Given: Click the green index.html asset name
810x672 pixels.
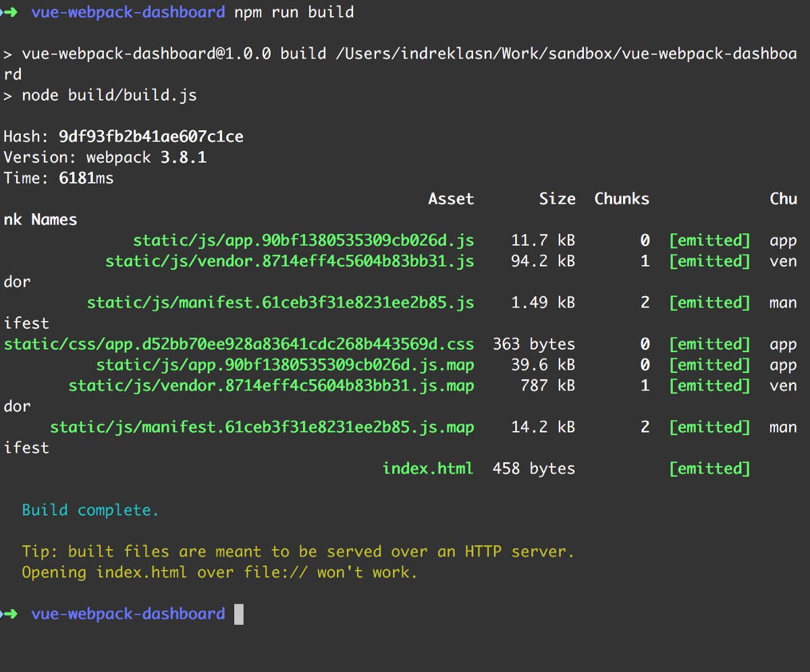Looking at the screenshot, I should (x=428, y=468).
